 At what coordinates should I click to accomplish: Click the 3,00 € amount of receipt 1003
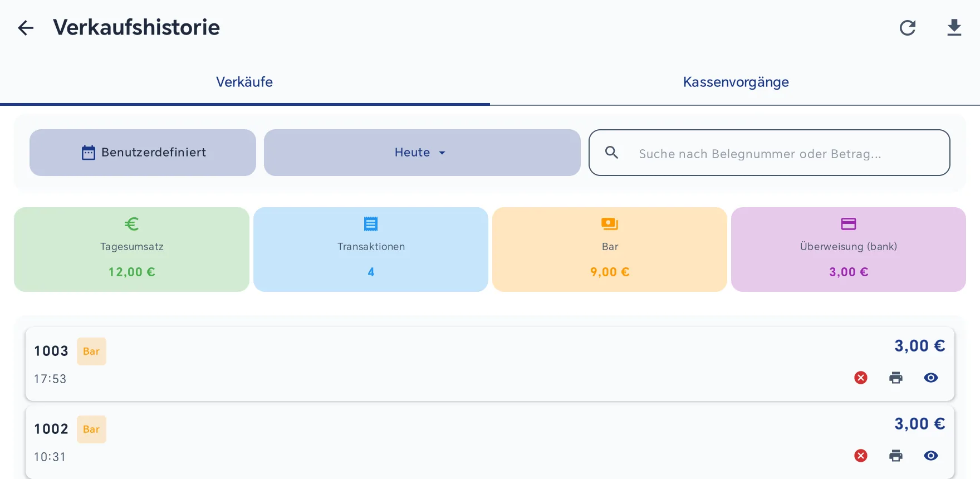pos(920,346)
